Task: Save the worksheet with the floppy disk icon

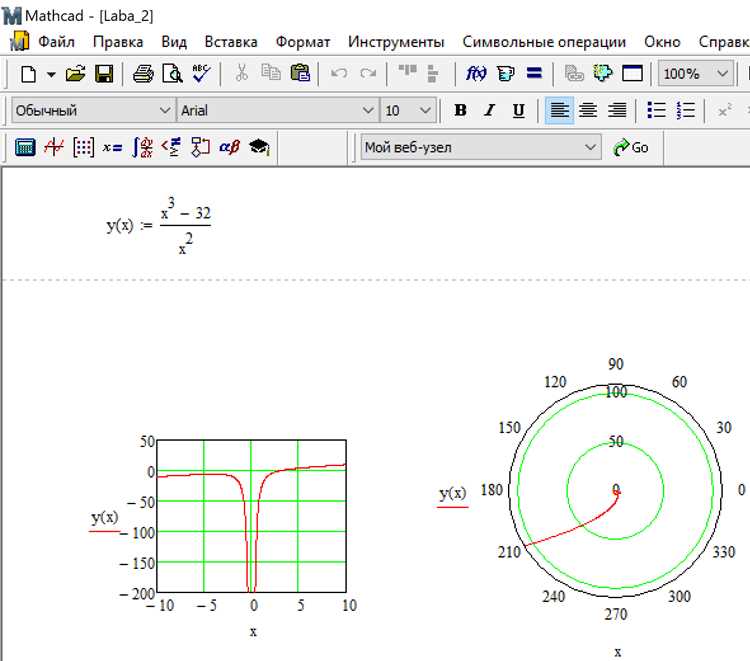Action: point(104,74)
